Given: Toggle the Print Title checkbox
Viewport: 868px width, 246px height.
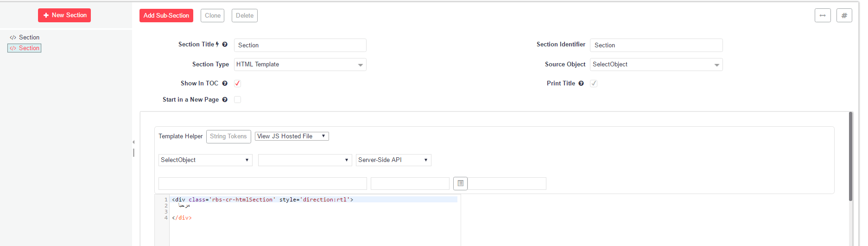Looking at the screenshot, I should pyautogui.click(x=594, y=84).
